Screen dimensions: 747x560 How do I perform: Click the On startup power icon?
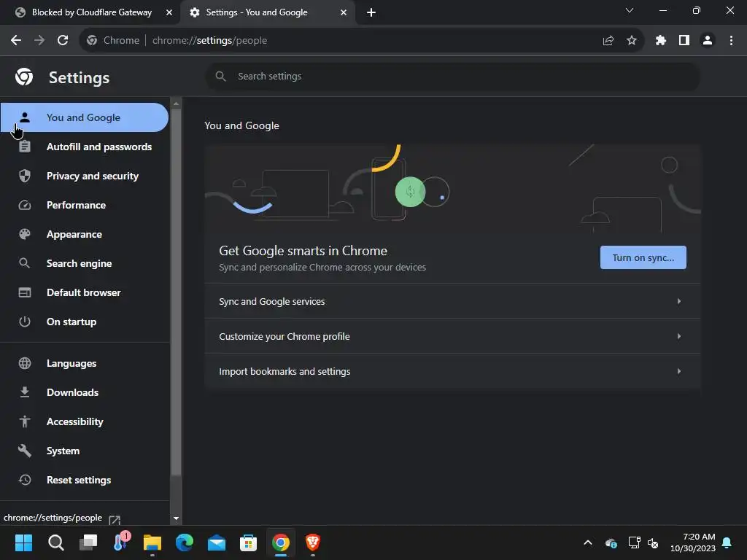pos(25,322)
